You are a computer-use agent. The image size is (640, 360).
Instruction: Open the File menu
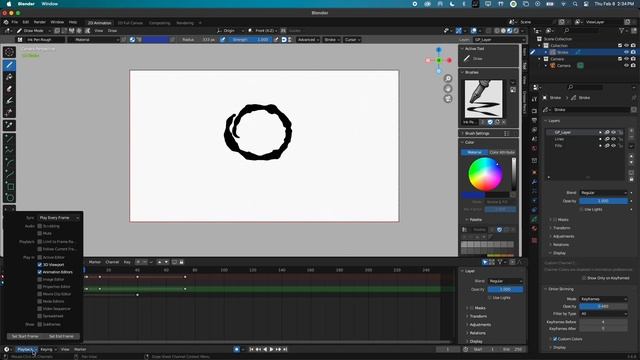15,22
